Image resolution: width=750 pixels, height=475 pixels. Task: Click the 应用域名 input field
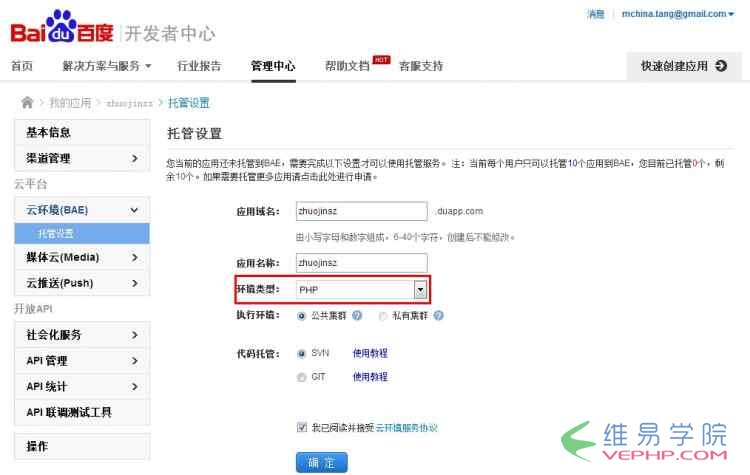click(x=362, y=211)
